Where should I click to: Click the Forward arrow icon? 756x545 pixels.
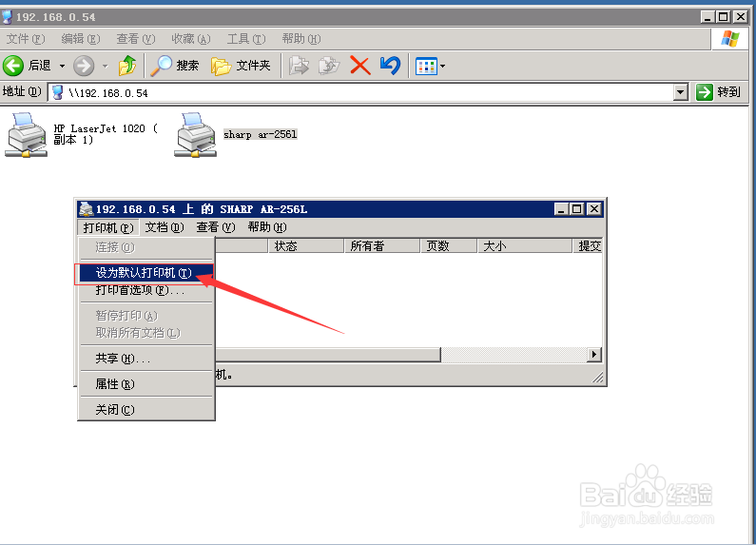click(84, 66)
